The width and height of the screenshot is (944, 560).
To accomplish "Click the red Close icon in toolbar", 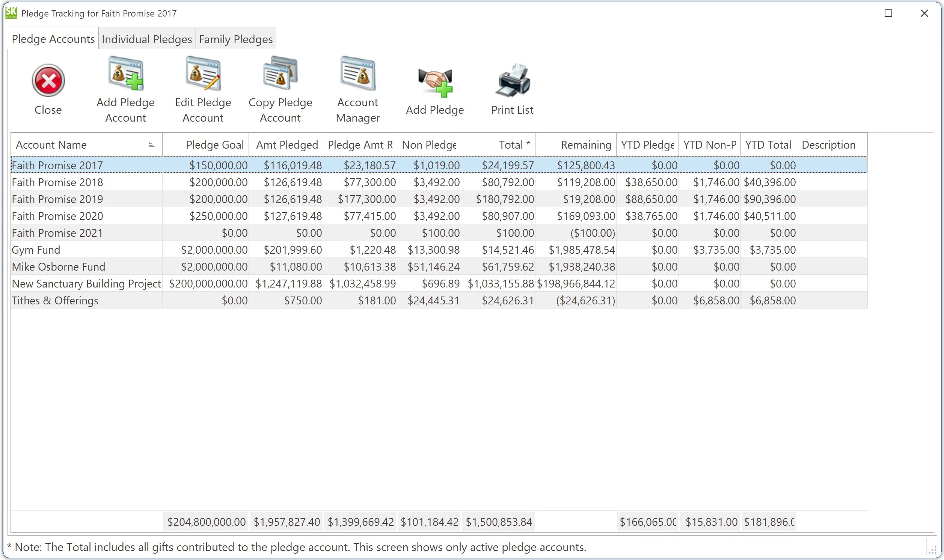I will click(x=48, y=80).
